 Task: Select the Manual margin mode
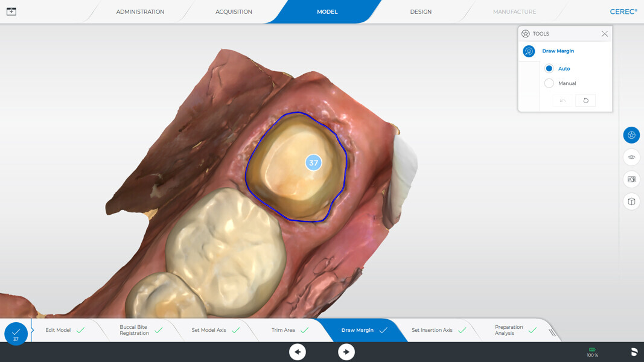549,83
